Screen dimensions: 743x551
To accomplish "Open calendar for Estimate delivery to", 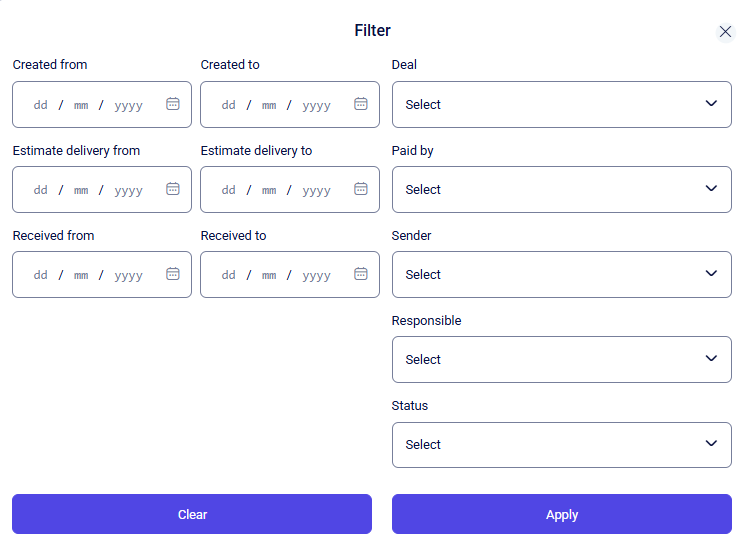I will click(361, 189).
